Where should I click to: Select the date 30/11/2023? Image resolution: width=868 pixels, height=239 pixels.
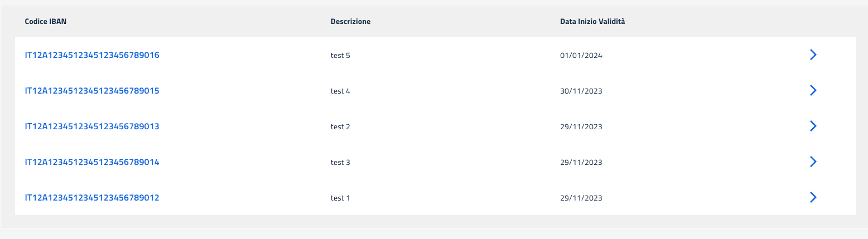click(581, 91)
